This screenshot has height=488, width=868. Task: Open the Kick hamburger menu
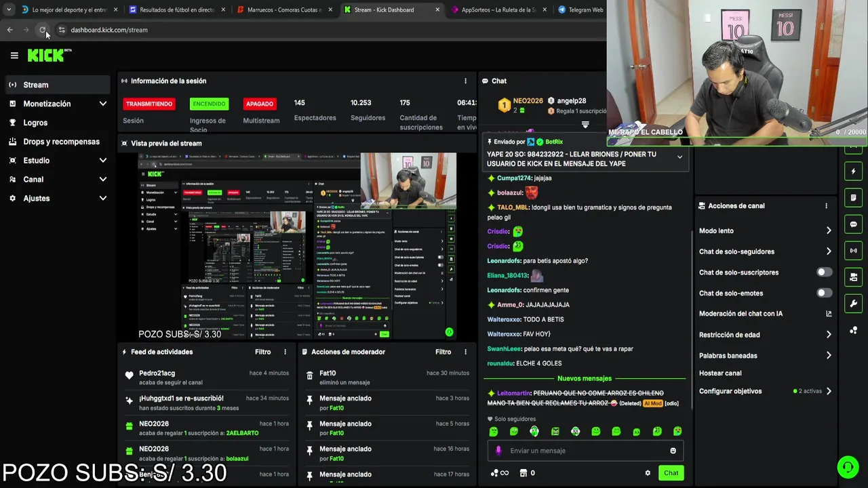click(14, 56)
